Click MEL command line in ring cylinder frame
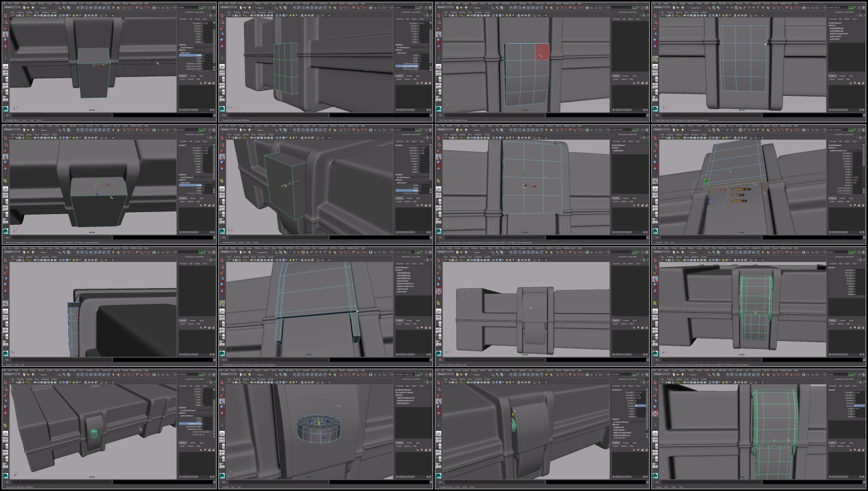868x491 pixels. coord(278,482)
